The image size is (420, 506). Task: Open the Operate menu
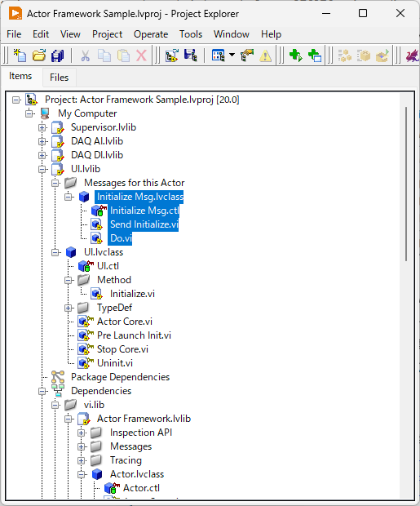151,34
